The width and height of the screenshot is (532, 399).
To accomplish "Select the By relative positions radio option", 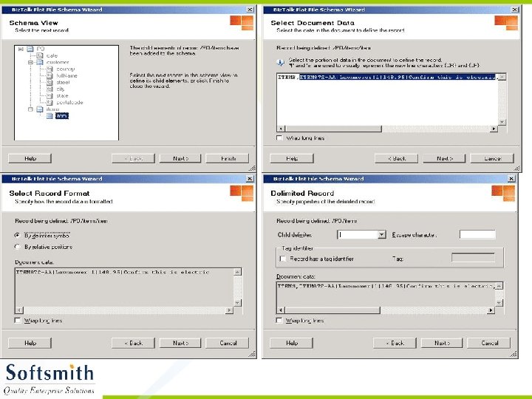I will pos(17,247).
